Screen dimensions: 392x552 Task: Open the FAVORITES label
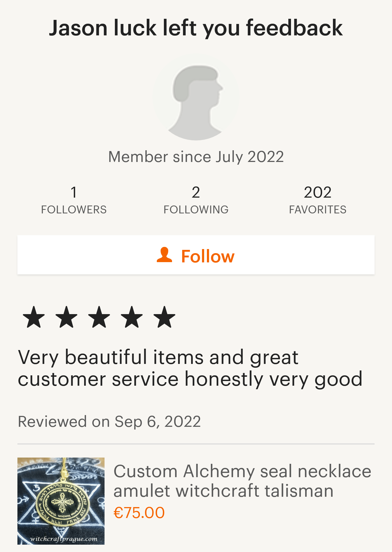coord(318,210)
